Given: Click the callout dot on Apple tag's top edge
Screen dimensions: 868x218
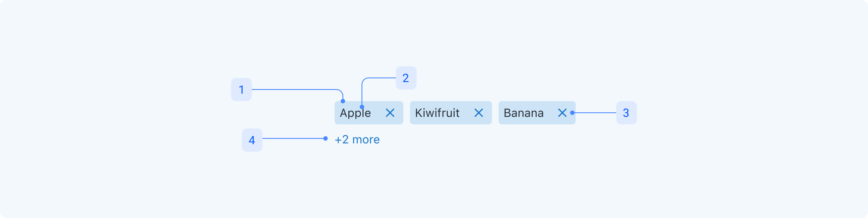Looking at the screenshot, I should point(343,101).
